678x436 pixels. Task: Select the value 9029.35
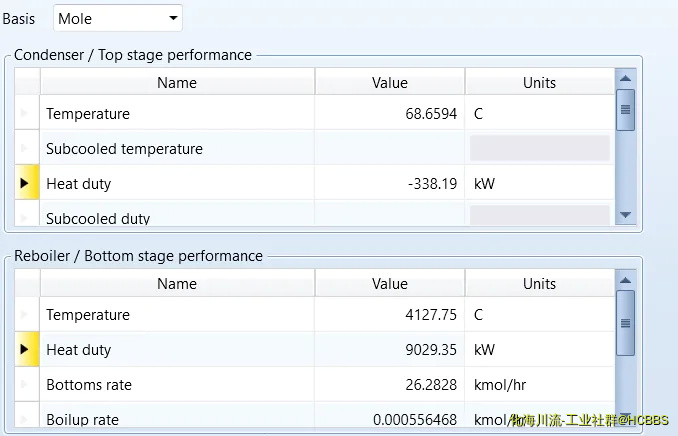(x=431, y=349)
